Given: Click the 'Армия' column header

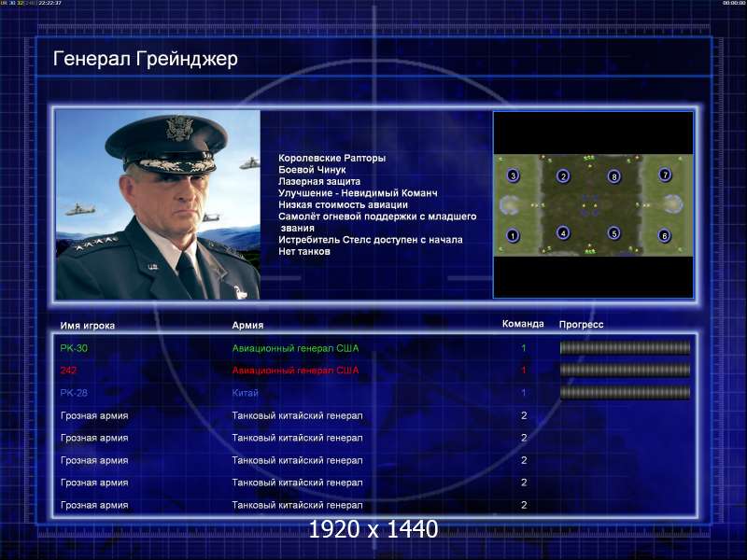Looking at the screenshot, I should click(247, 325).
